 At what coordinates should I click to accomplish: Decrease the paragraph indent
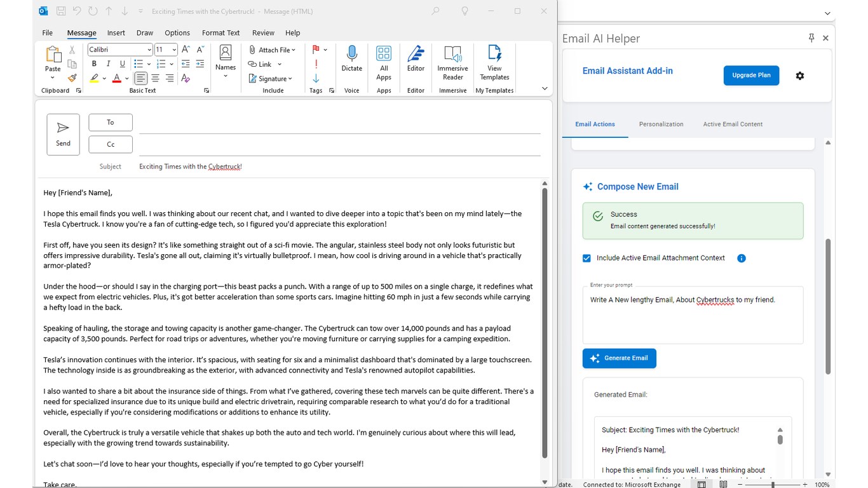pos(186,64)
